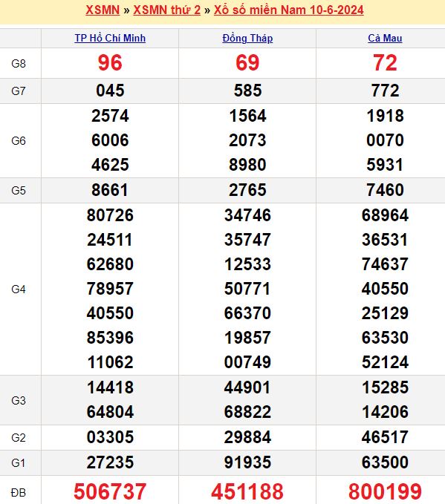Click the G7 row label
This screenshot has width=445, height=504.
pyautogui.click(x=19, y=91)
